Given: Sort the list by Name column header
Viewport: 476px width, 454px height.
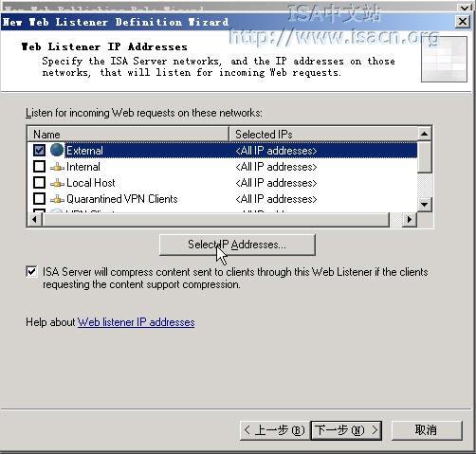Looking at the screenshot, I should 128,134.
